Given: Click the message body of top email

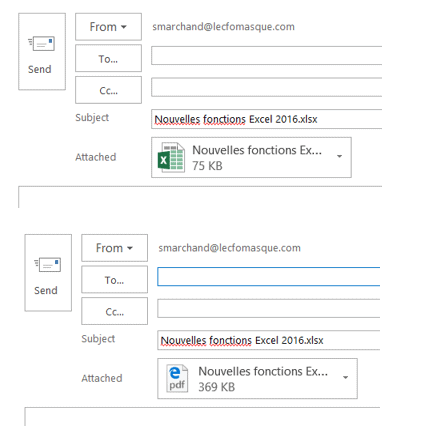Looking at the screenshot, I should tap(200, 197).
